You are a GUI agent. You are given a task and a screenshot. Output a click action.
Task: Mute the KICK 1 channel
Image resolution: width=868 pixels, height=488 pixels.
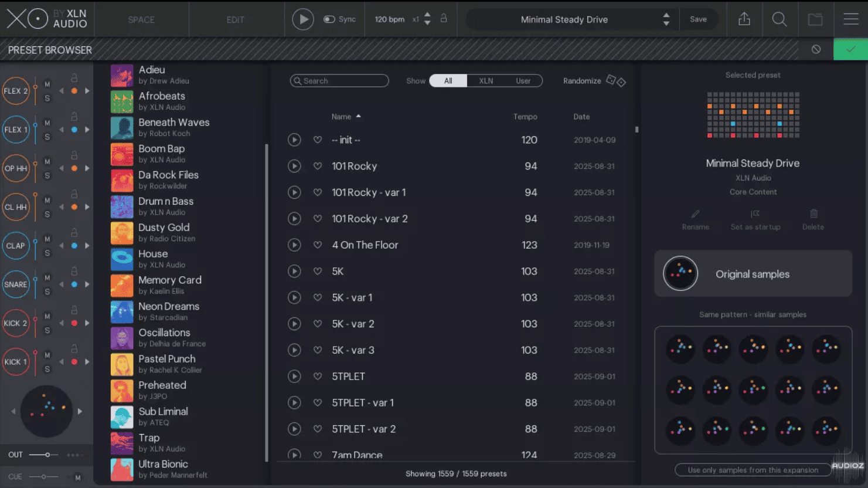[x=47, y=355]
